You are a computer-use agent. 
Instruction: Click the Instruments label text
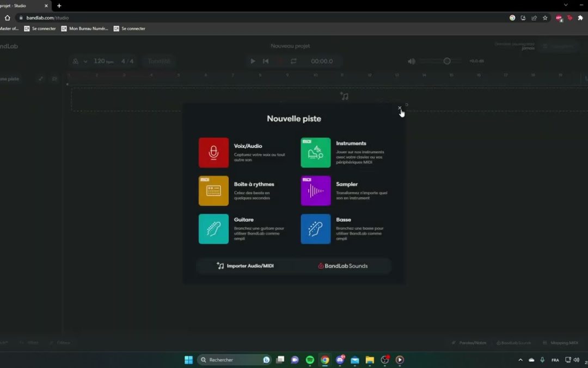pyautogui.click(x=351, y=143)
